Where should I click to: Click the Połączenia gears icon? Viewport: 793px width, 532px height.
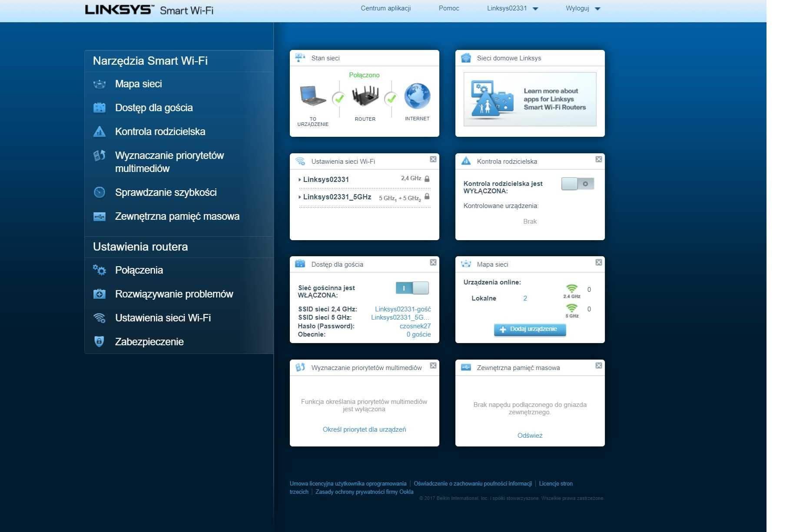pyautogui.click(x=100, y=270)
